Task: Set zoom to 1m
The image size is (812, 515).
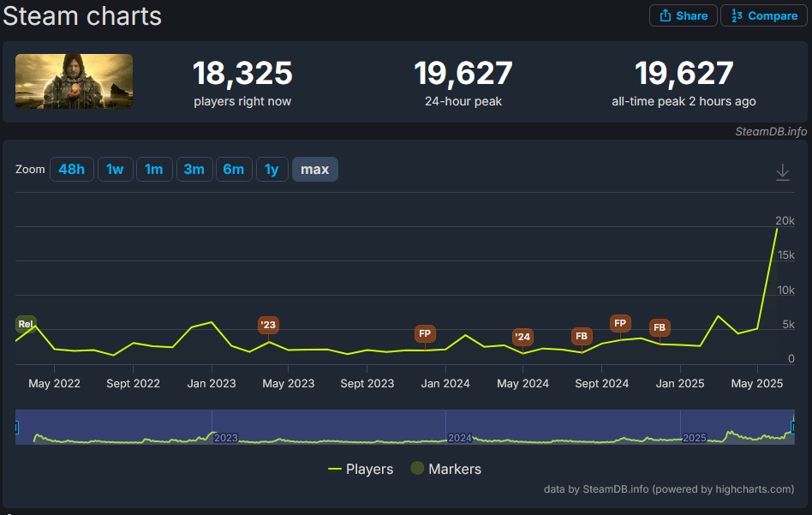Action: [154, 170]
